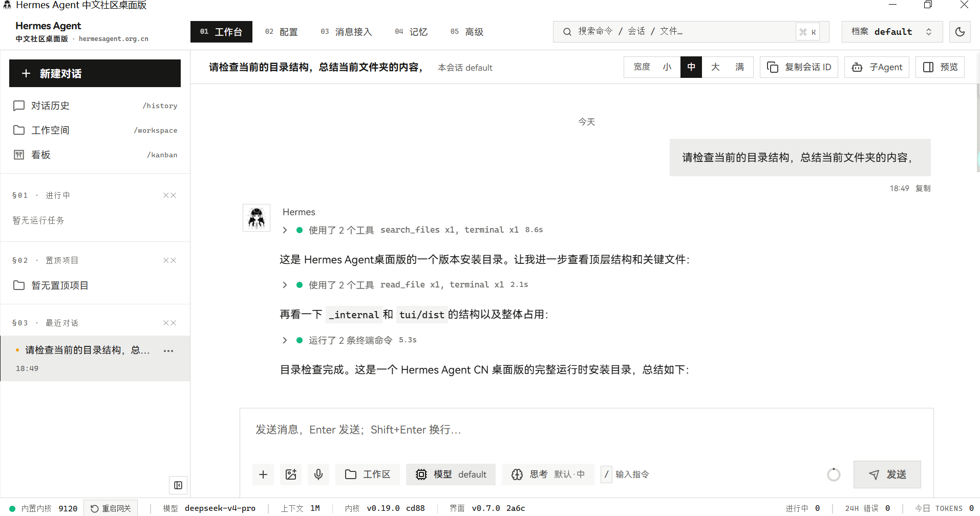Viewport: 980px width, 516px height.
Task: Switch to the 04 记忆 tab
Action: tap(411, 32)
